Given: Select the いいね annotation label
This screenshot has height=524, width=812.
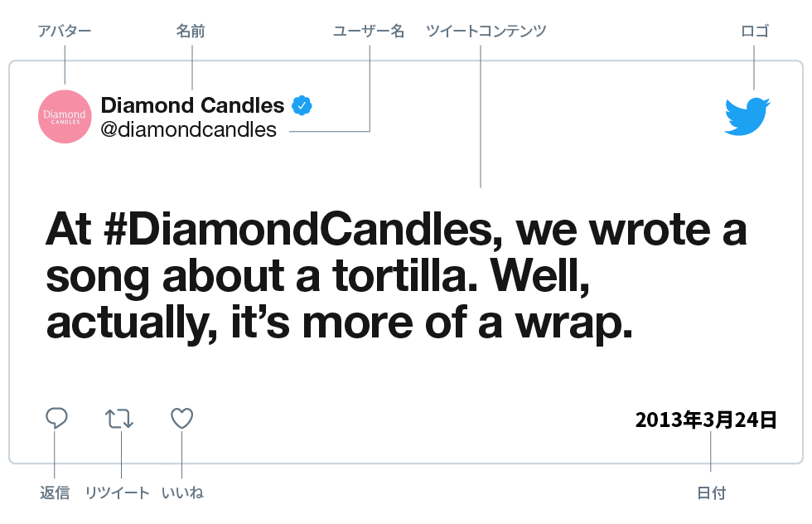Looking at the screenshot, I should (182, 492).
